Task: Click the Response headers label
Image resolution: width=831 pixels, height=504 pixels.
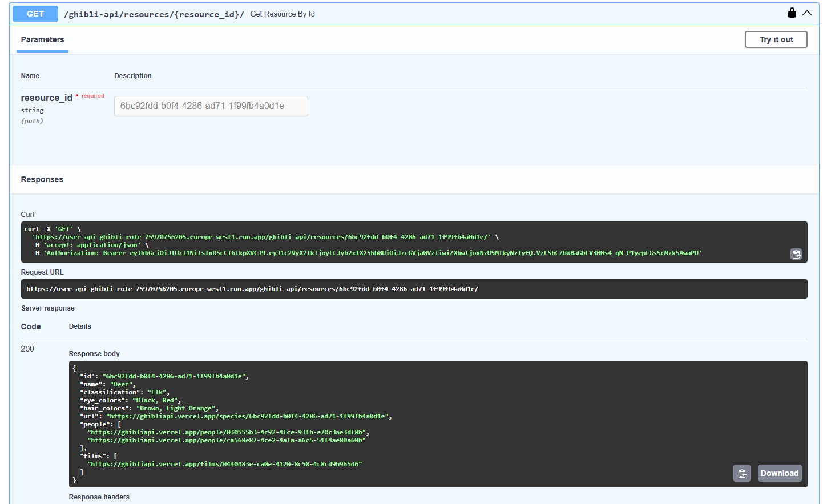Action: click(99, 497)
